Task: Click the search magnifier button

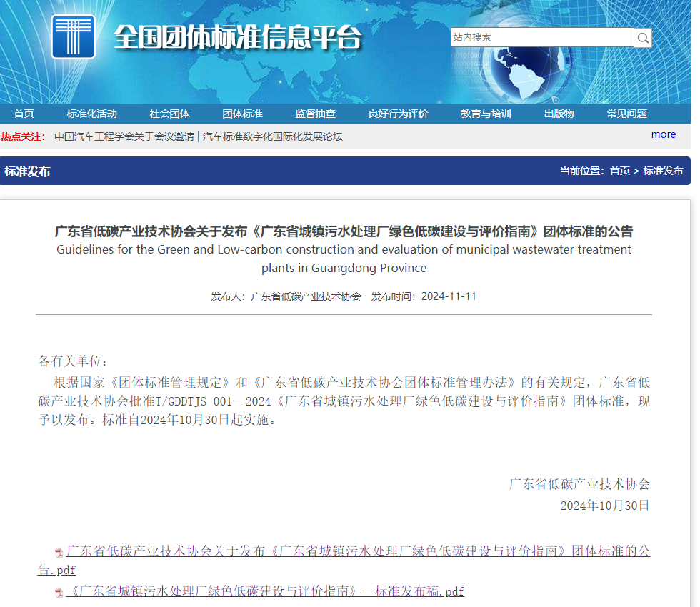Action: click(643, 38)
